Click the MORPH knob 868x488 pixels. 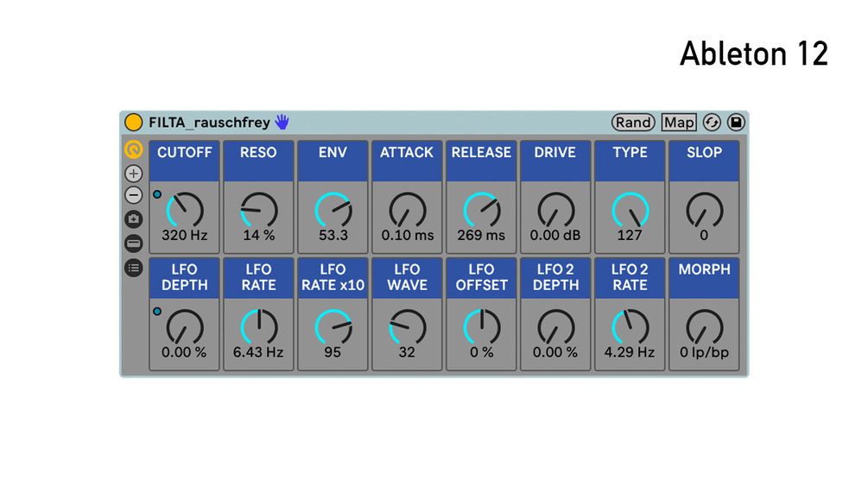click(x=704, y=327)
